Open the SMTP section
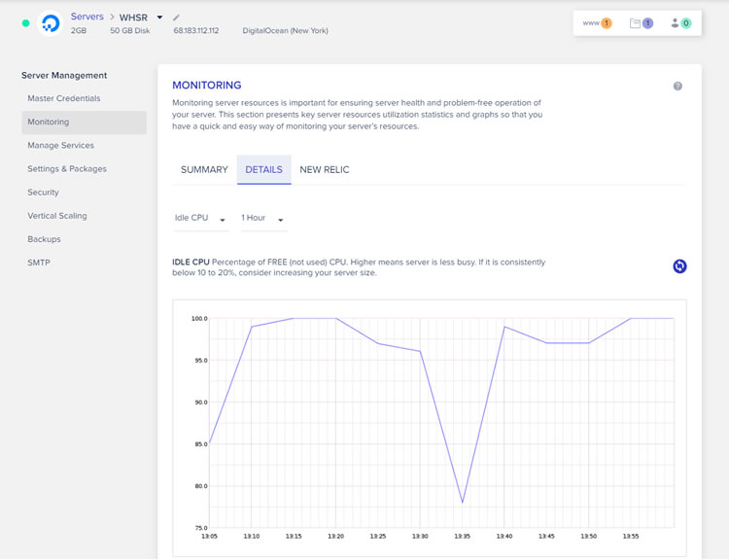729x560 pixels. pos(39,262)
